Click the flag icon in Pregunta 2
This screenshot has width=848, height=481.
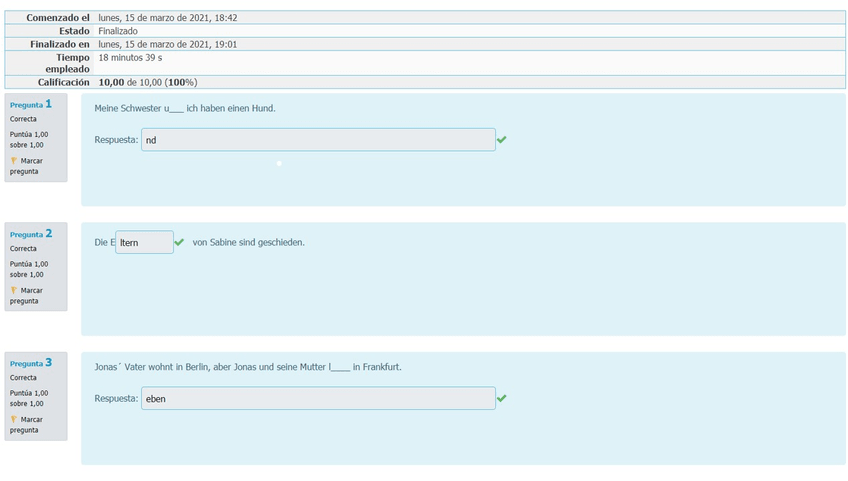(x=14, y=290)
